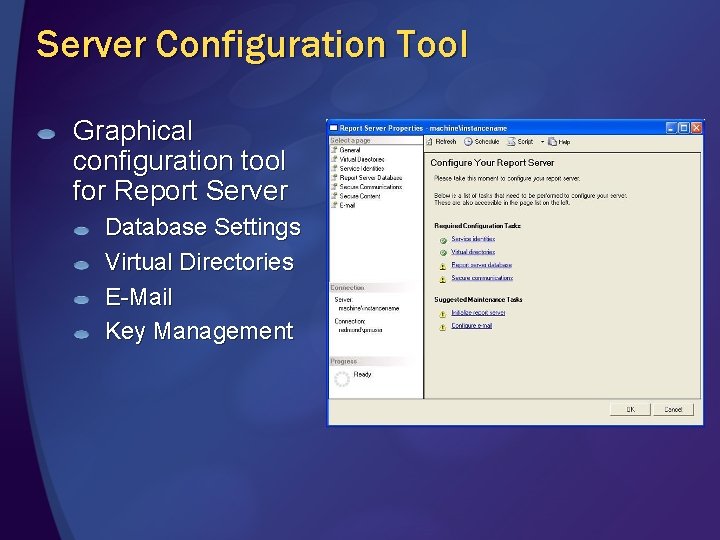The height and width of the screenshot is (540, 720).
Task: Click the 'Required Configuration Tasks' heading
Action: pyautogui.click(x=478, y=226)
